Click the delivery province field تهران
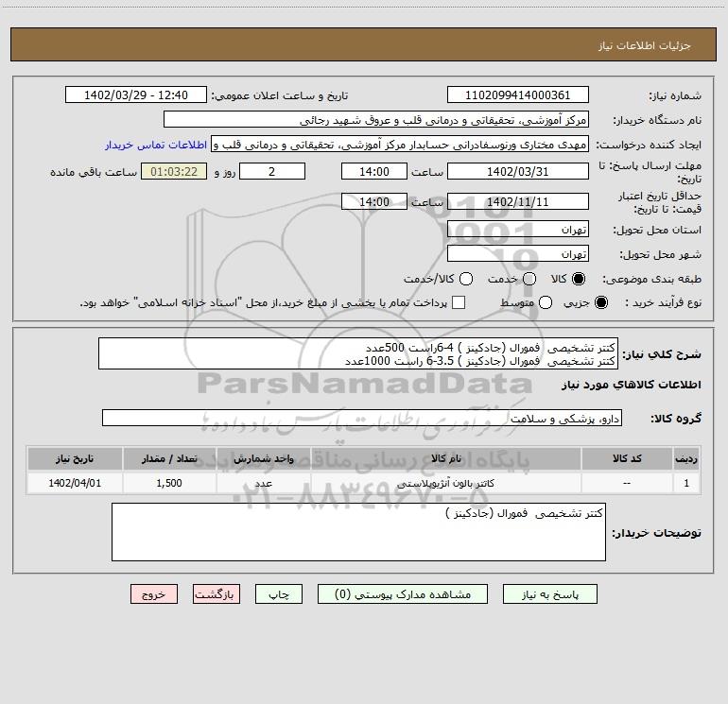Screen dimensions: 728x704 click(x=518, y=229)
